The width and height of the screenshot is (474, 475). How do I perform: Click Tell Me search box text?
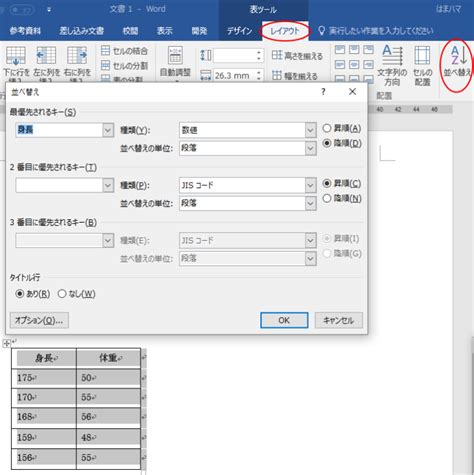pos(381,31)
